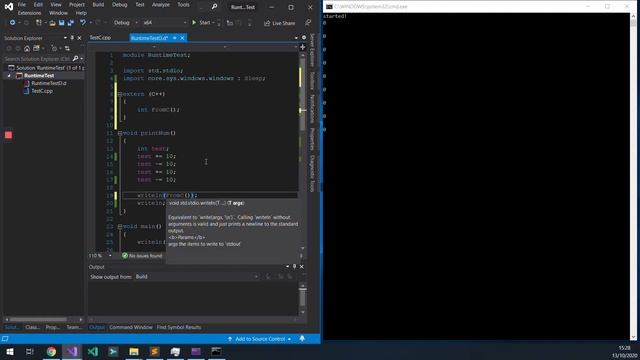Switch to the Command Window tab
Image resolution: width=640 pixels, height=360 pixels.
pos(131,327)
